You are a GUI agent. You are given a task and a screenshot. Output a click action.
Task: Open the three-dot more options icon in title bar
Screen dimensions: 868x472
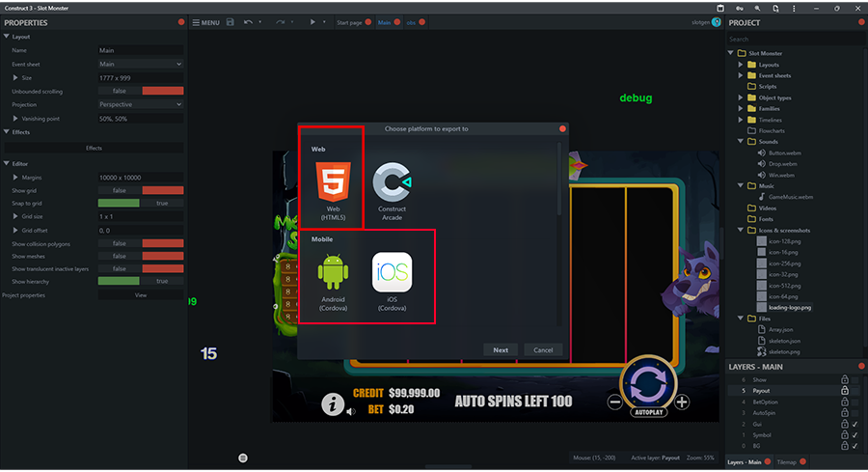coord(794,9)
